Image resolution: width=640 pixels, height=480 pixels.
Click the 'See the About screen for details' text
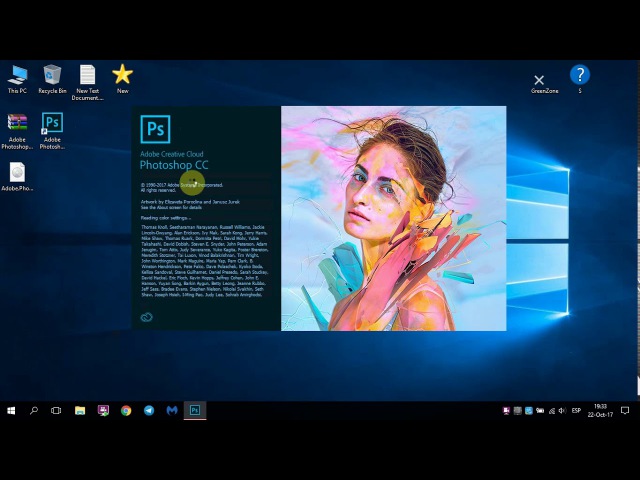pos(171,207)
